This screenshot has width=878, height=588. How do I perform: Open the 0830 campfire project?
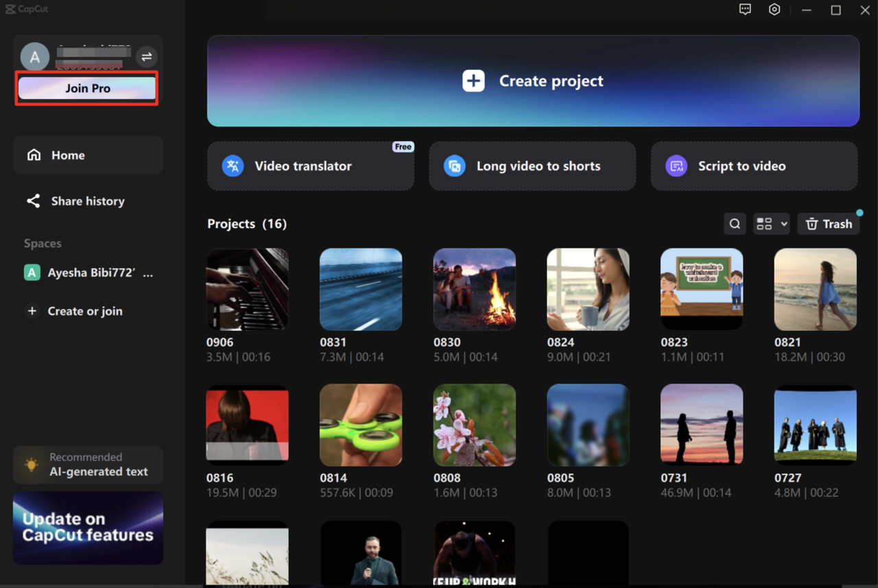click(474, 289)
